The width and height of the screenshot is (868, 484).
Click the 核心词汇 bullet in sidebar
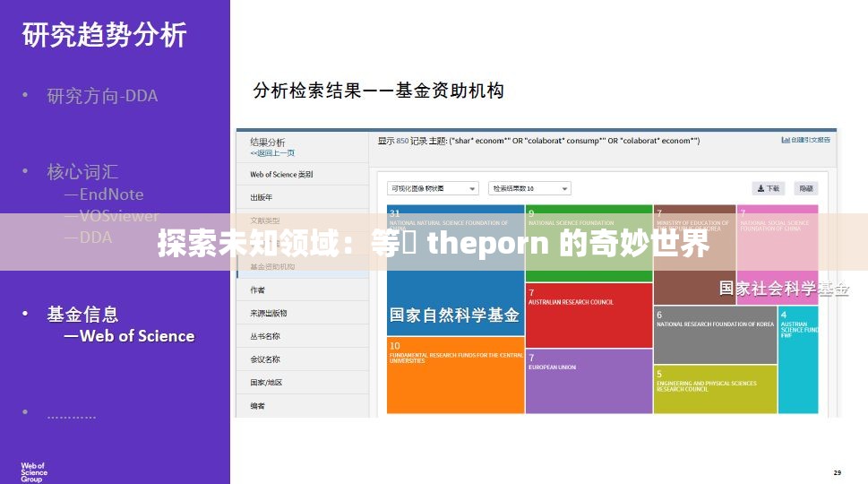[82, 172]
